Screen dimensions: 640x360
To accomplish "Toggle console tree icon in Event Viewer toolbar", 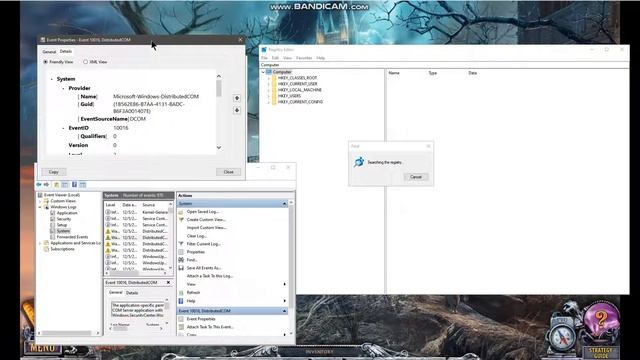I will pyautogui.click(x=65, y=184).
